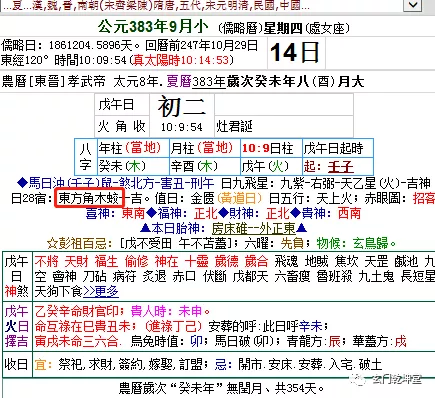Click the 年柱 header cell in 八字 table

coord(133,148)
